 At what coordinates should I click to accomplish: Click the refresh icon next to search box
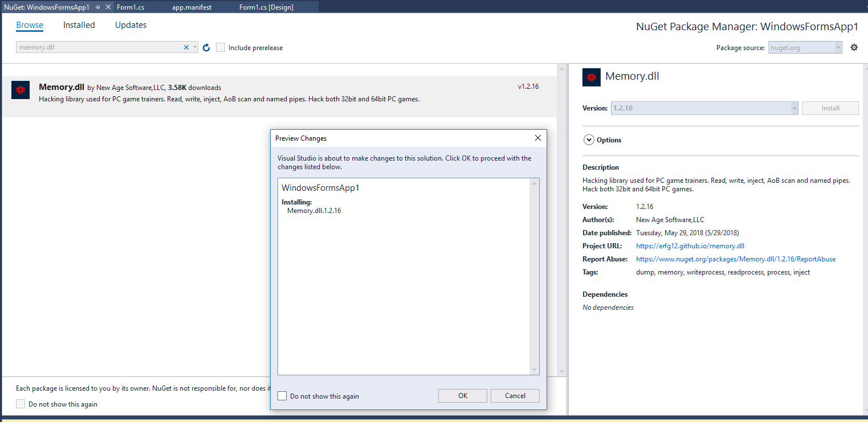pos(206,48)
